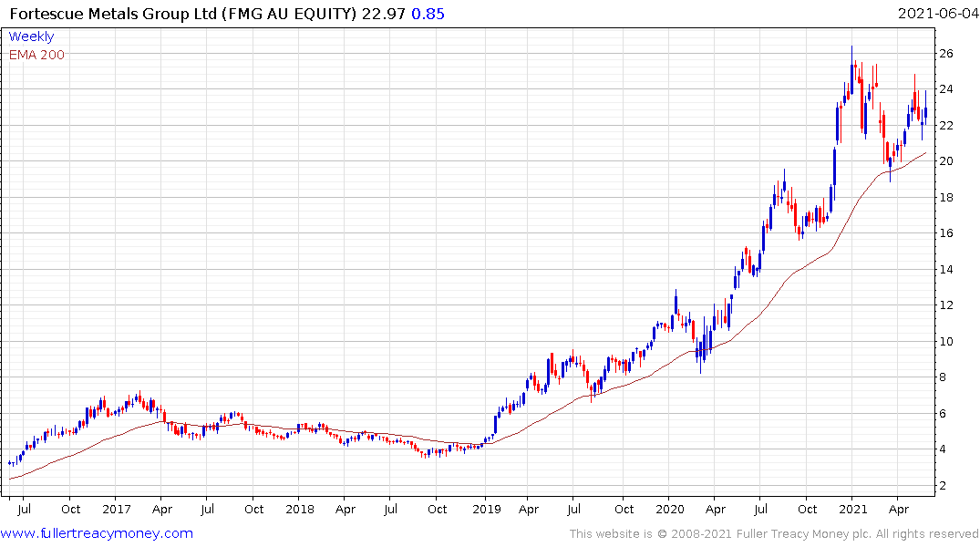This screenshot has width=980, height=547.
Task: Click the '2020' x-axis label
Action: 670,509
